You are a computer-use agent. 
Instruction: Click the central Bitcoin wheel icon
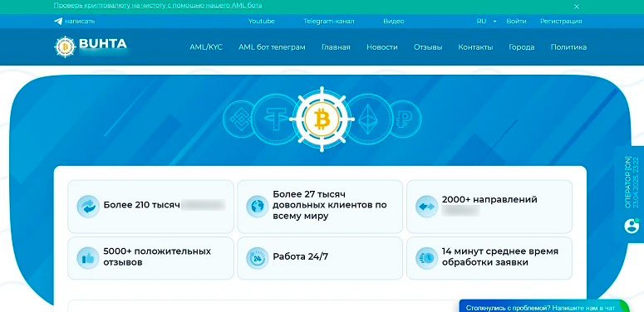(322, 119)
